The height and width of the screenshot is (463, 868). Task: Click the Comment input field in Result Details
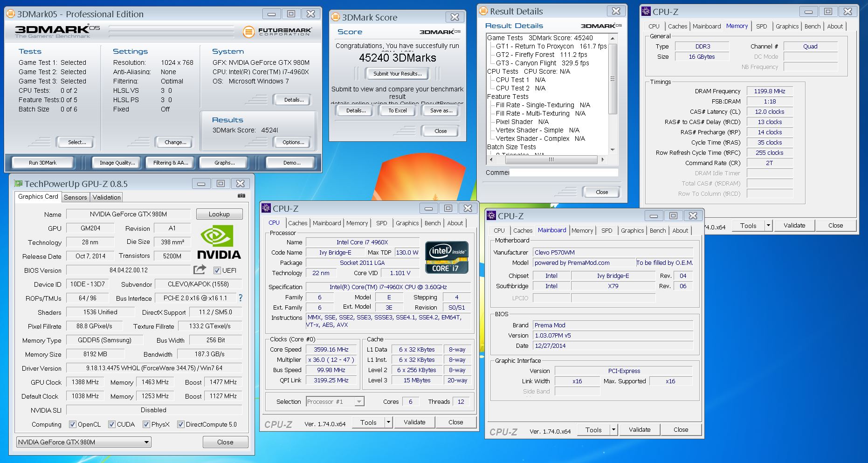tap(564, 172)
